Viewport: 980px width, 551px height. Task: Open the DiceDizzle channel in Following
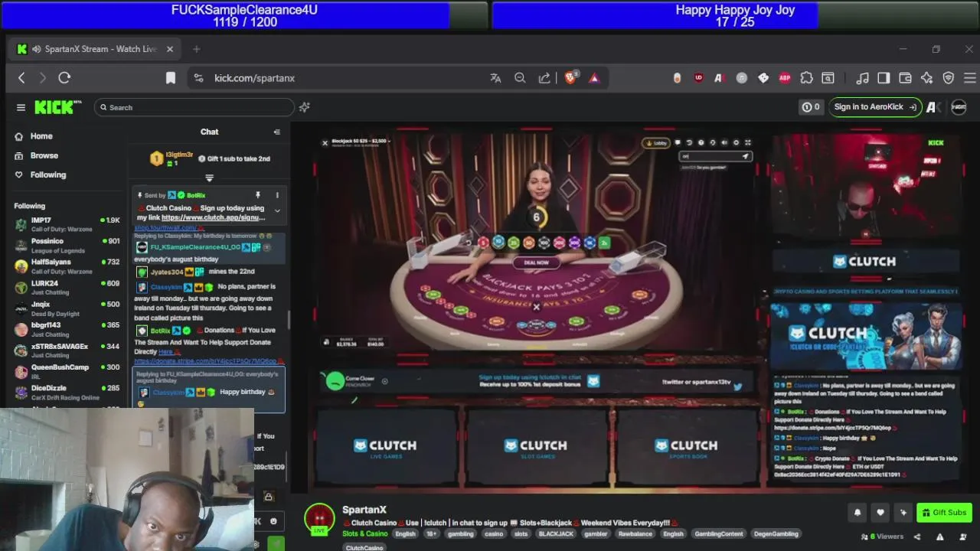(x=67, y=393)
